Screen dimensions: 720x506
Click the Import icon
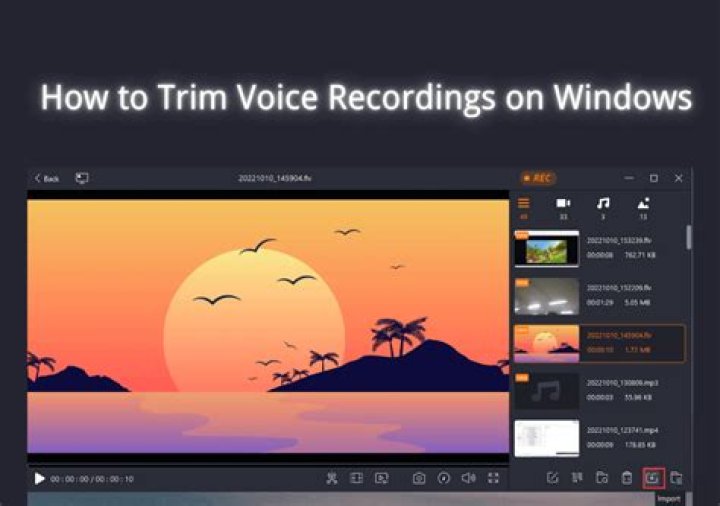[653, 478]
